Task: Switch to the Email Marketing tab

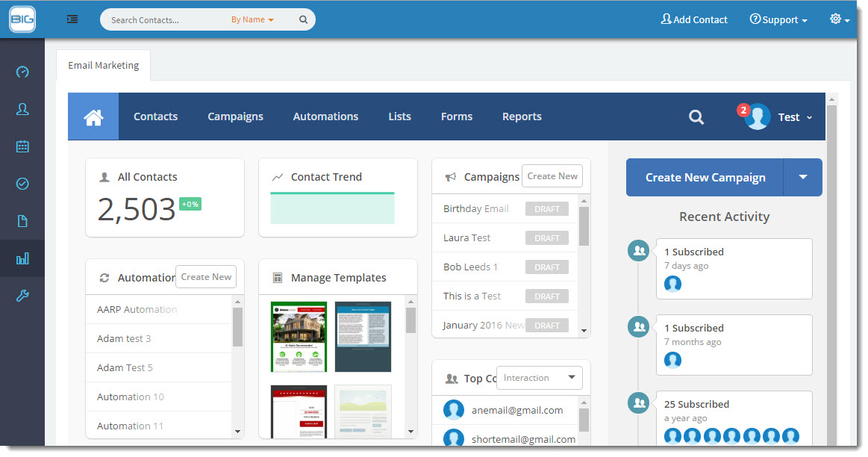Action: click(x=104, y=66)
